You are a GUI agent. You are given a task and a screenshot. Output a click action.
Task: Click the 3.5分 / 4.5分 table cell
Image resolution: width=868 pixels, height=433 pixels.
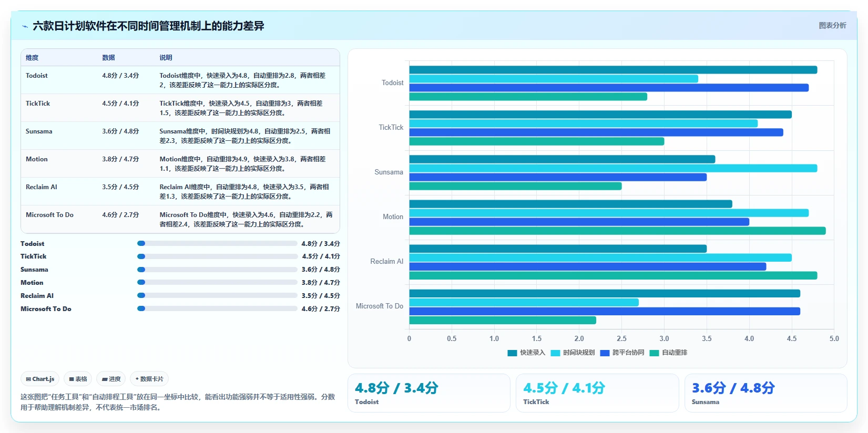point(120,187)
